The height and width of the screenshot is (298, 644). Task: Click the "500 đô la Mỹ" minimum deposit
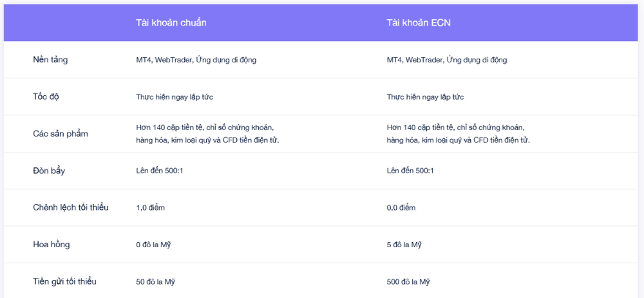point(408,282)
